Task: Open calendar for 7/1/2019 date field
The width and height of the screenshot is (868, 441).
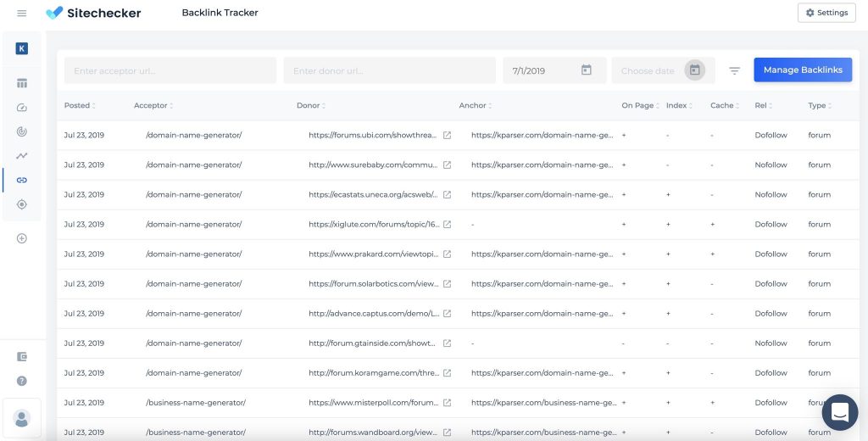Action: (587, 70)
